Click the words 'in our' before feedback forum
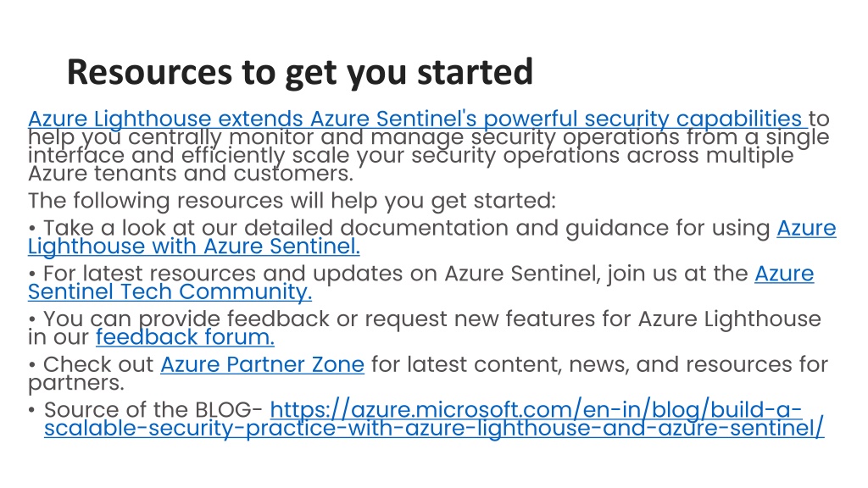 click(x=58, y=337)
